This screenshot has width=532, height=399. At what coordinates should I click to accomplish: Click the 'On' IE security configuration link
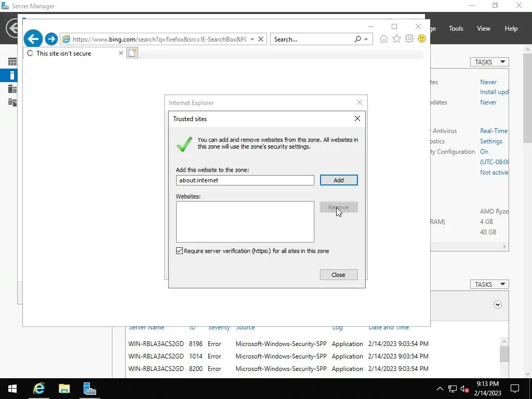point(484,151)
